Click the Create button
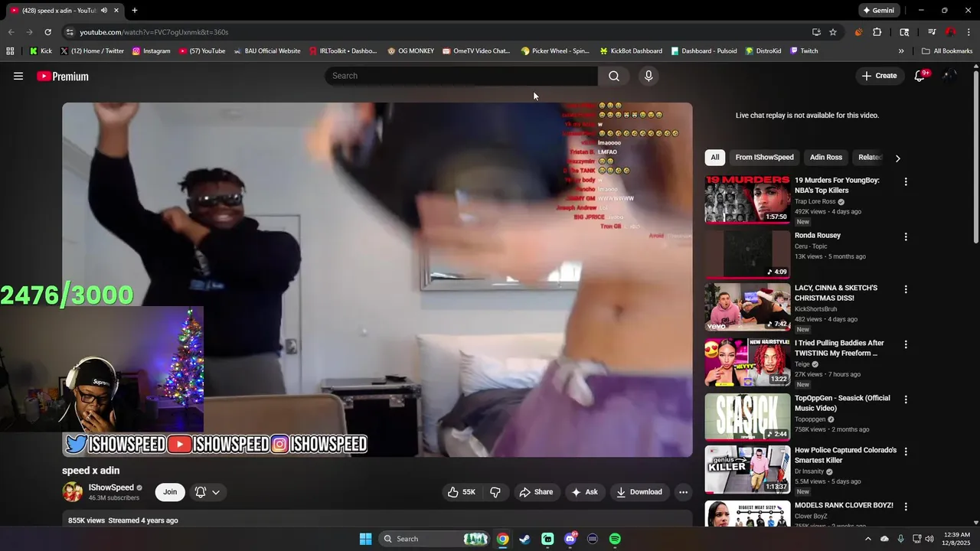This screenshot has width=980, height=551. pyautogui.click(x=879, y=76)
